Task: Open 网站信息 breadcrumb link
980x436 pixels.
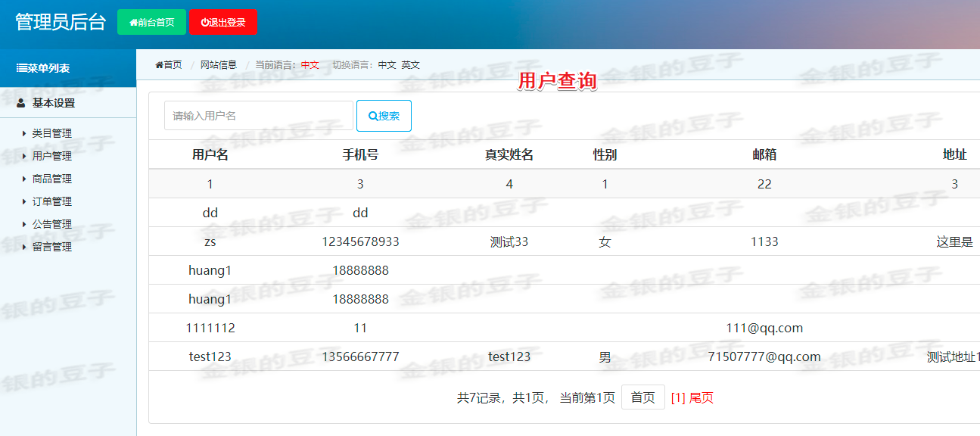Action: (x=219, y=65)
